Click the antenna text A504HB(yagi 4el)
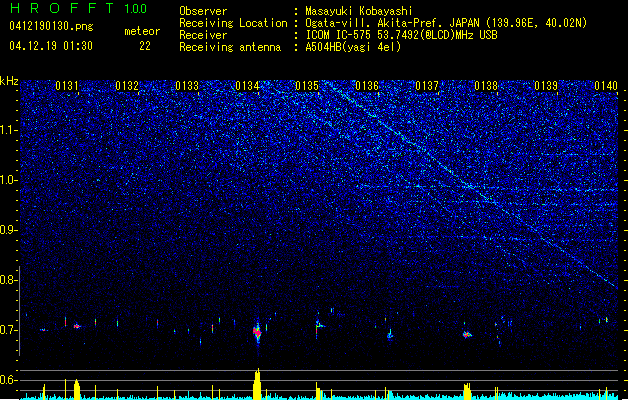 click(x=353, y=47)
